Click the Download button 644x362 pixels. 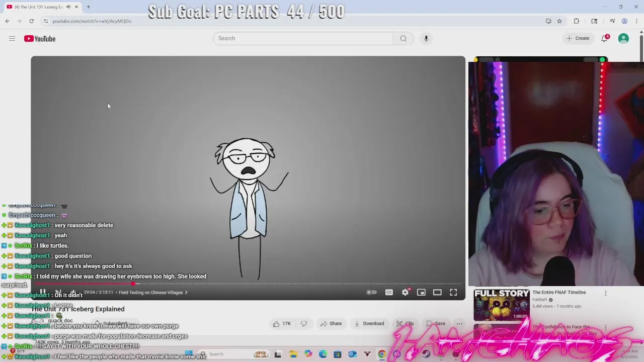point(369,324)
